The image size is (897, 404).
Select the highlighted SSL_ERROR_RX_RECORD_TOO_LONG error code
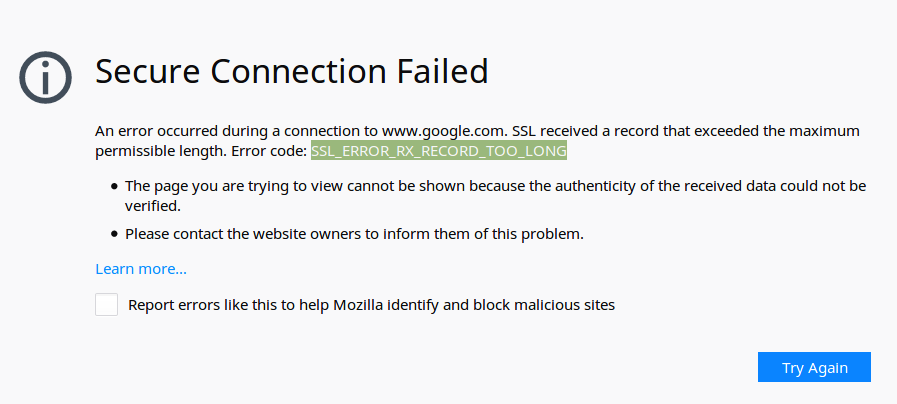pos(439,150)
